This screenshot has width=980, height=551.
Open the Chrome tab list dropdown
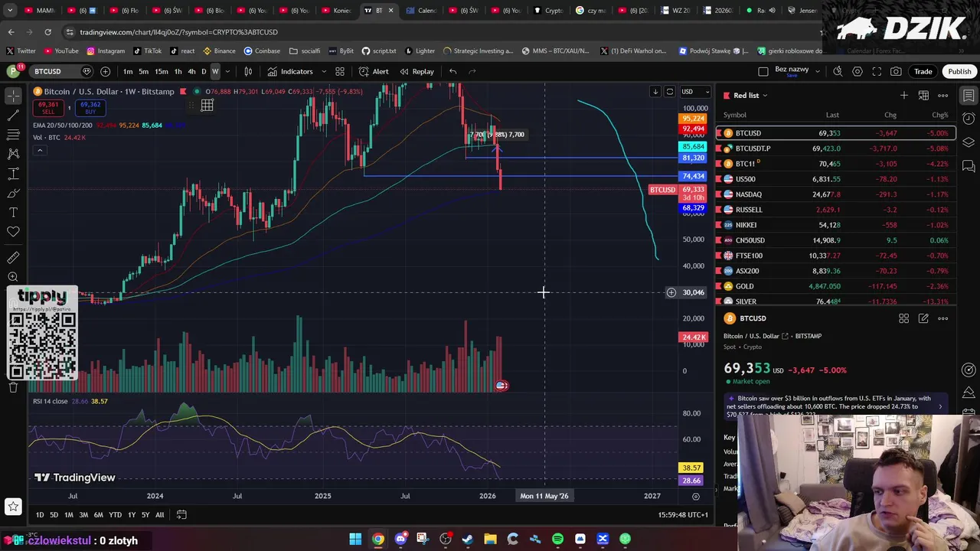tap(10, 10)
